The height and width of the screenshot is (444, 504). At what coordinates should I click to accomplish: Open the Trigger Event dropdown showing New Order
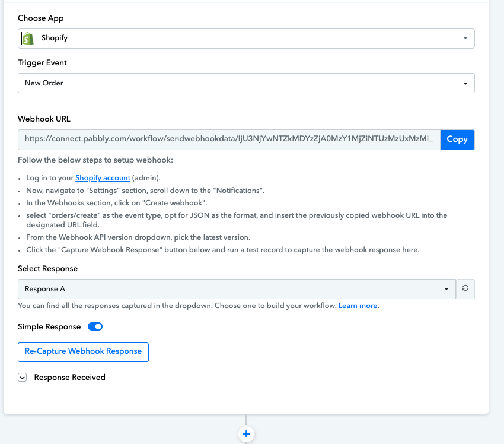246,83
